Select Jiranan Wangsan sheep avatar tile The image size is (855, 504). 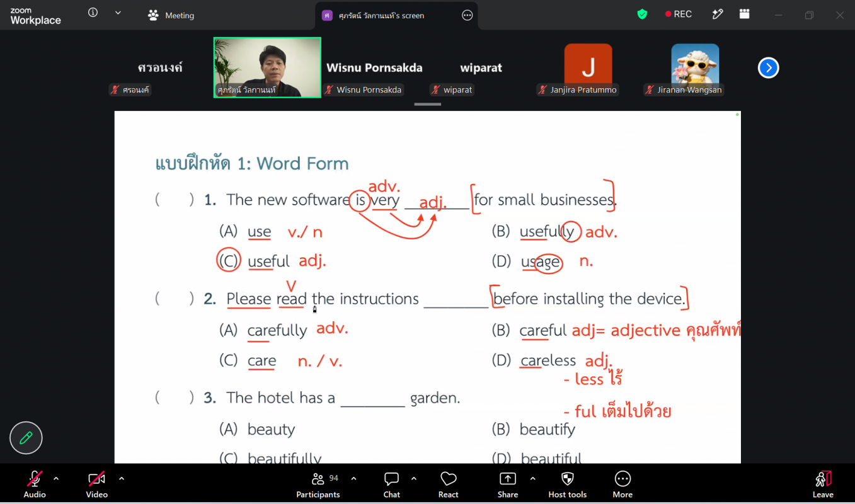[x=695, y=67]
